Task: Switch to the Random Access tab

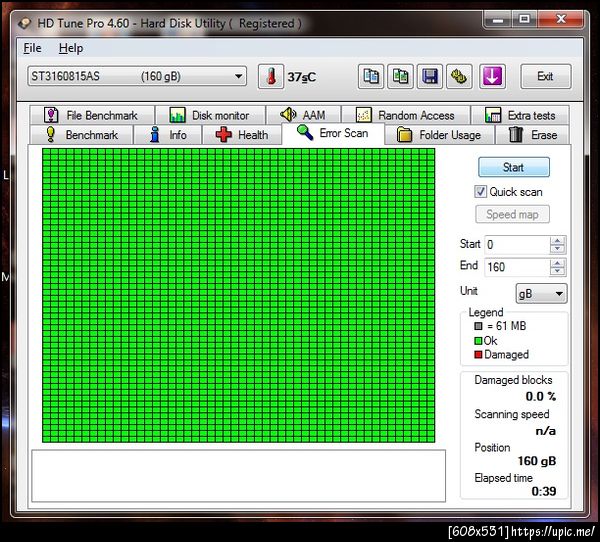Action: 406,115
